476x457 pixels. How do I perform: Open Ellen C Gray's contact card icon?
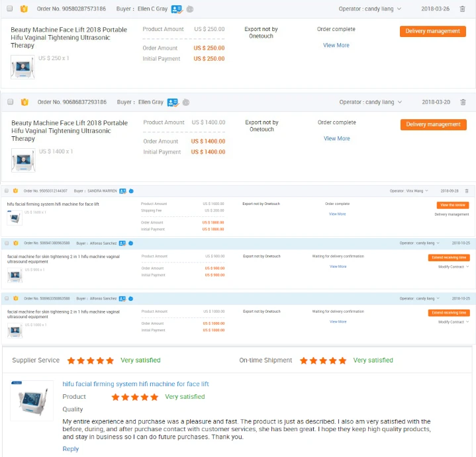coord(177,9)
